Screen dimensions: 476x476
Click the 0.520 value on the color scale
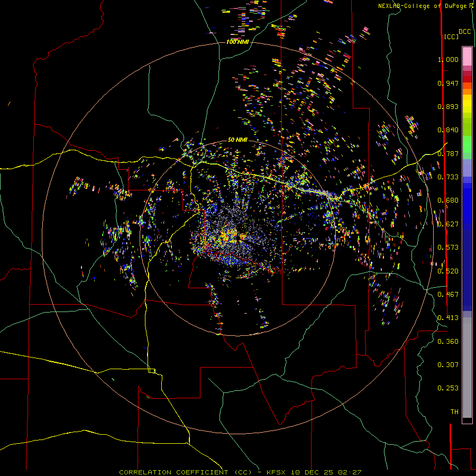pyautogui.click(x=448, y=271)
